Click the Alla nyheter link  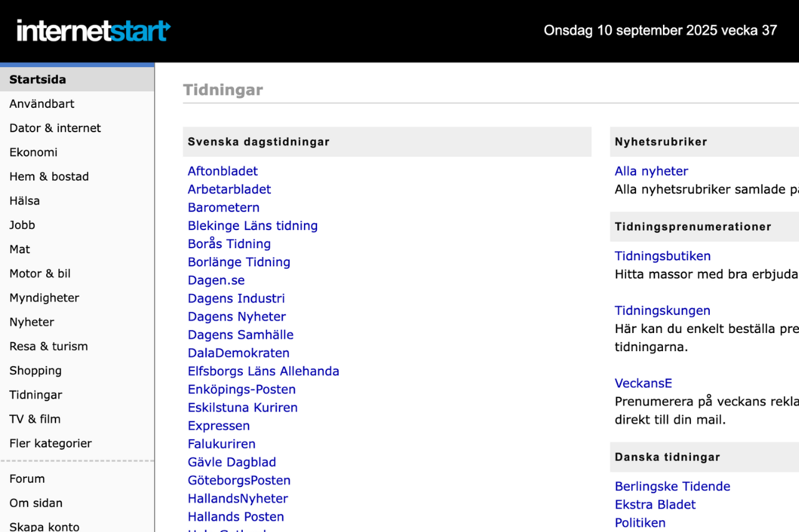(651, 171)
